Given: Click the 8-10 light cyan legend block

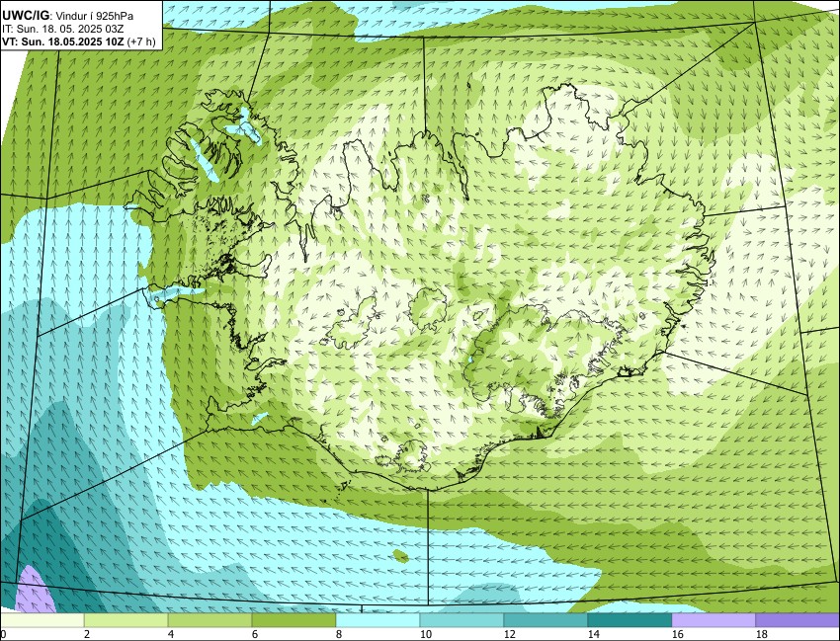Looking at the screenshot, I should pyautogui.click(x=378, y=620).
